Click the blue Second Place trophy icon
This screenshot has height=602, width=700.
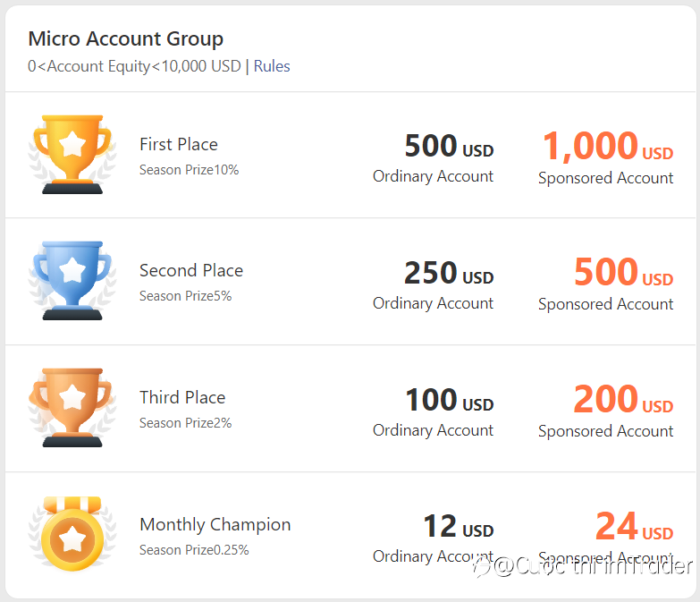(72, 281)
